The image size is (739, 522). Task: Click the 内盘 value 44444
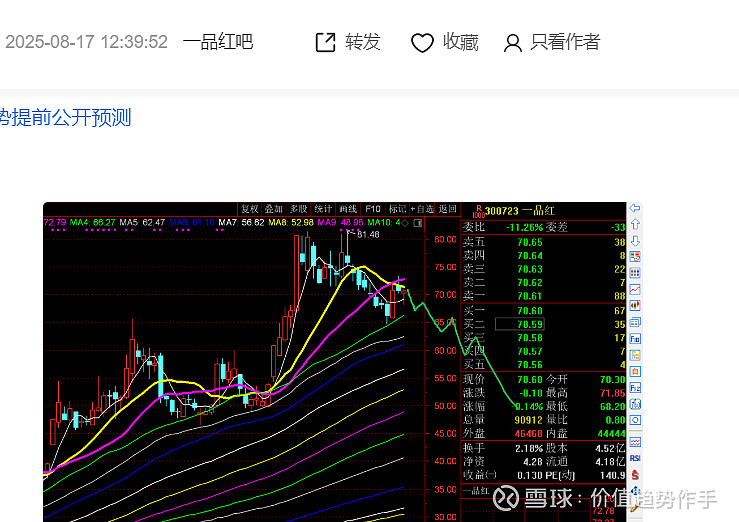pyautogui.click(x=611, y=433)
